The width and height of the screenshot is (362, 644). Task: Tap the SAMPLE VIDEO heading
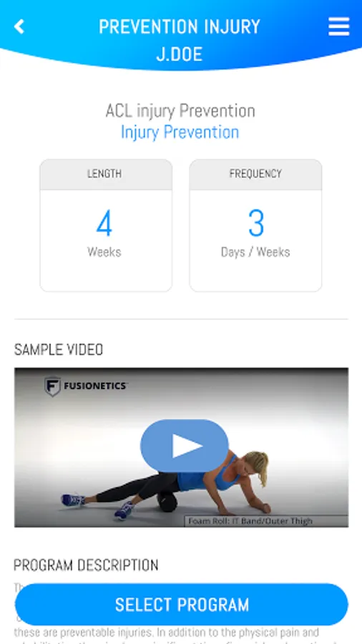click(59, 350)
